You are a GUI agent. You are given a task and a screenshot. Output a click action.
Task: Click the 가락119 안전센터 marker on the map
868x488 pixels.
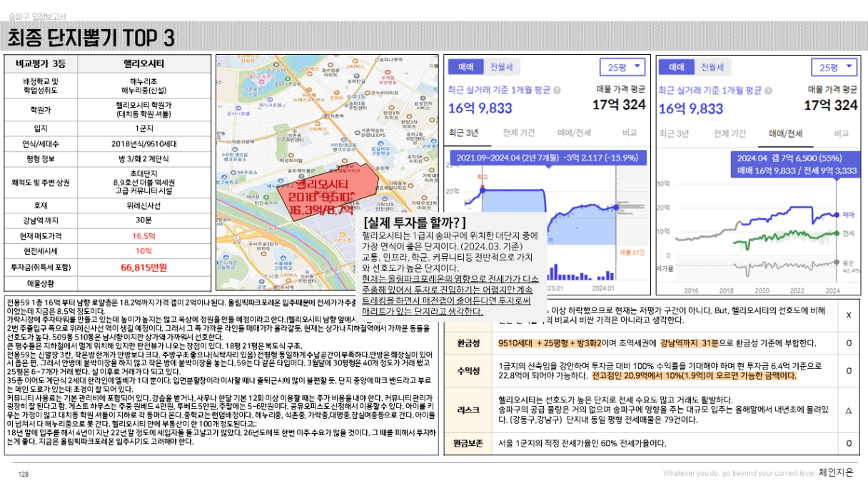pos(385,199)
